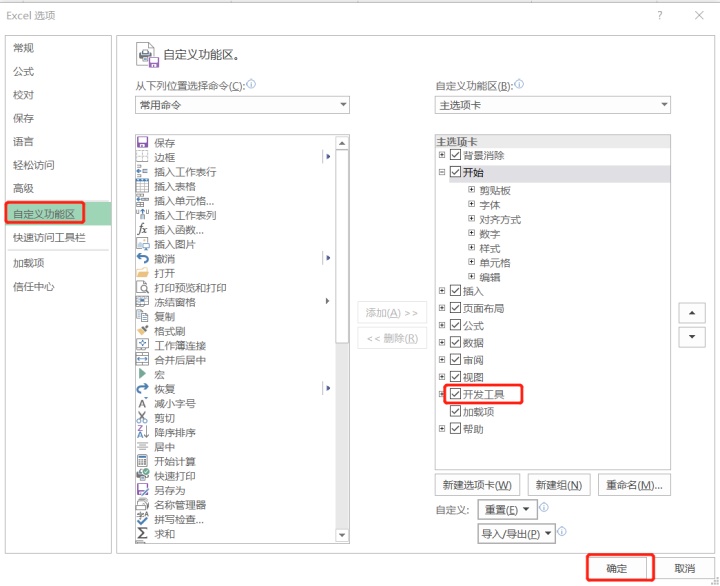Select the 合并后居中 merge icon
The height and width of the screenshot is (586, 720).
point(142,360)
